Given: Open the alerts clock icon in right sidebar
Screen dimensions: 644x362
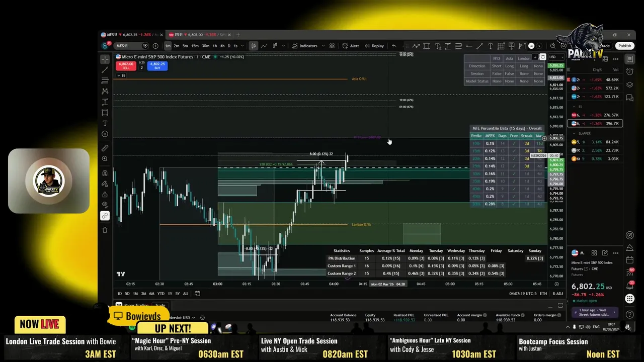Looking at the screenshot, I should pyautogui.click(x=629, y=72).
